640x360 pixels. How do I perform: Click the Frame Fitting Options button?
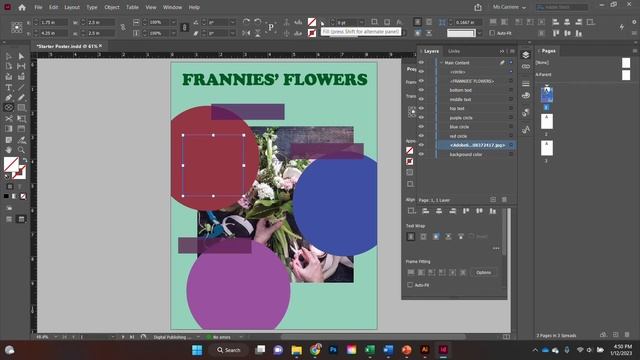click(x=483, y=272)
